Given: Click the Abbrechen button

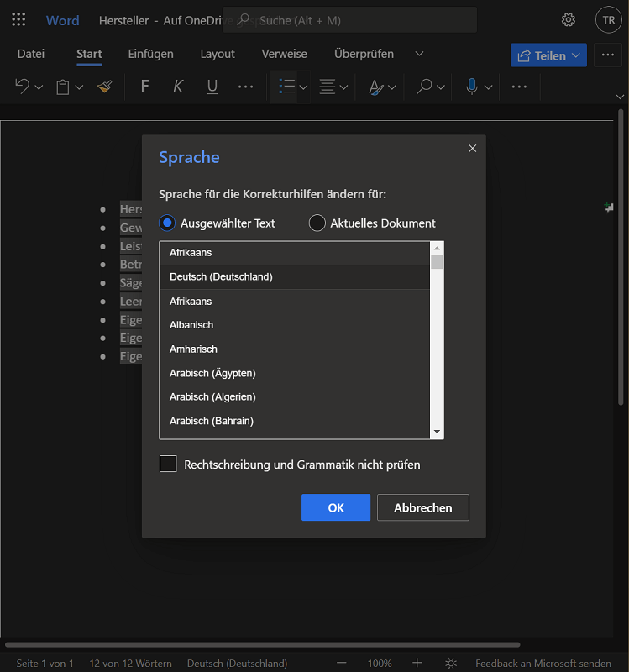Looking at the screenshot, I should coord(423,507).
